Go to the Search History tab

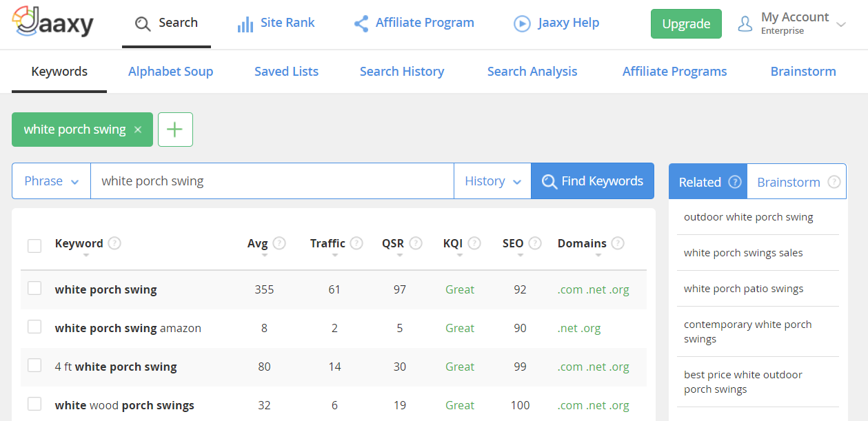(x=402, y=72)
